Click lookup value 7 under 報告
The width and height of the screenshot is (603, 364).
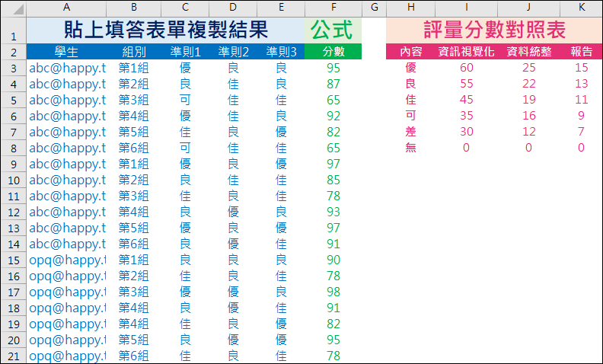582,132
